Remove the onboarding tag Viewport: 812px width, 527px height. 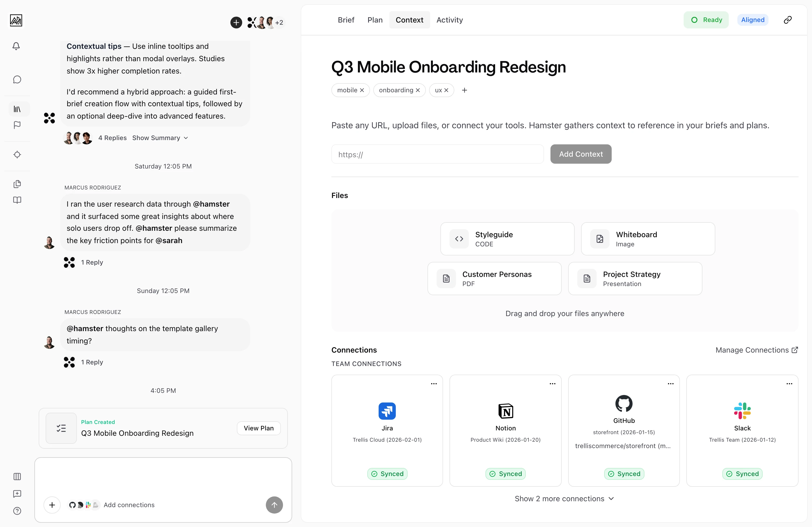point(418,90)
